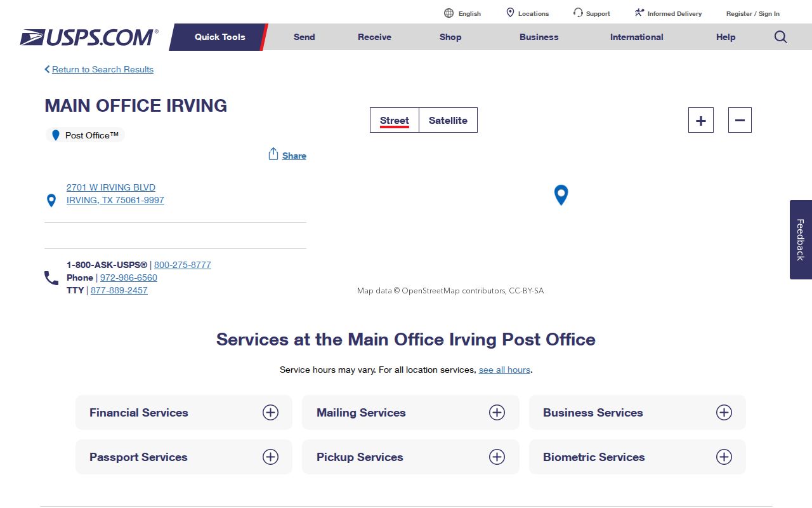Screen dimensions: 812x508
Task: Click the Share link
Action: pyautogui.click(x=294, y=156)
